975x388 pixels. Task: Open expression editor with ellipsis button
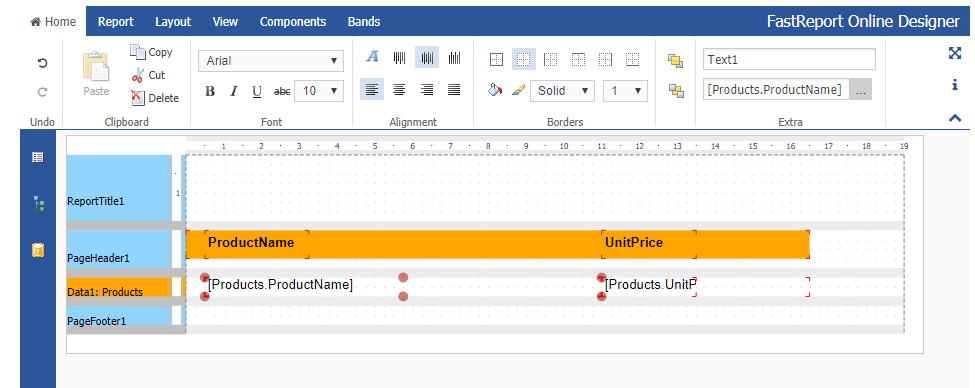pos(860,89)
